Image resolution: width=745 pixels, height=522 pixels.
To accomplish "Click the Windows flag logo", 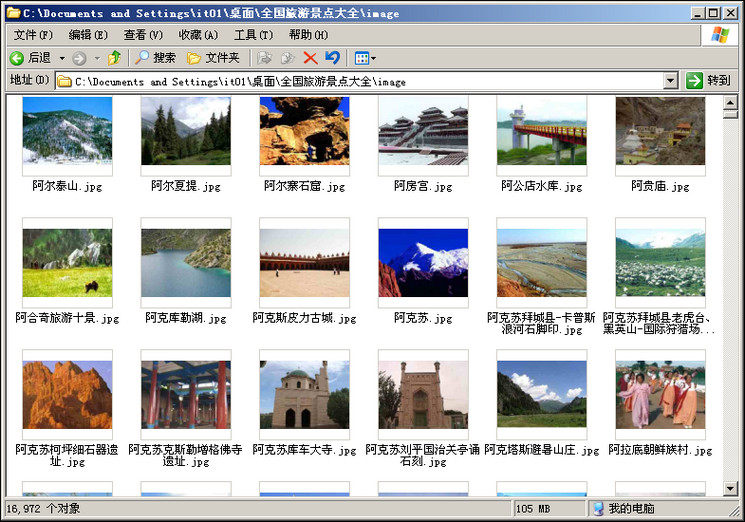I will (719, 35).
